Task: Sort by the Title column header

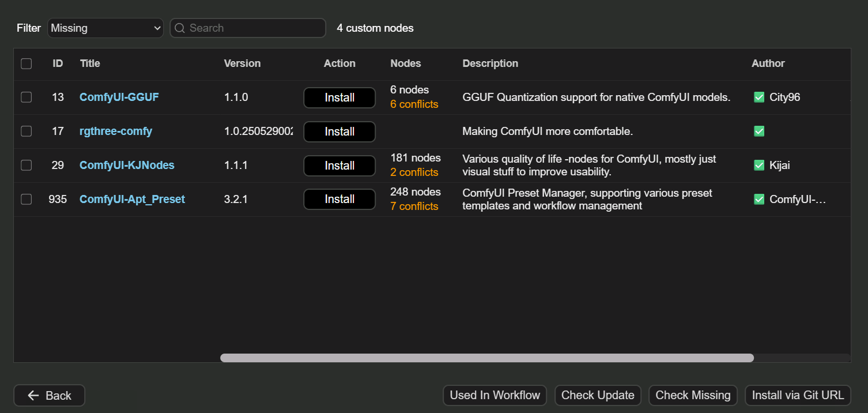Action: coord(90,63)
